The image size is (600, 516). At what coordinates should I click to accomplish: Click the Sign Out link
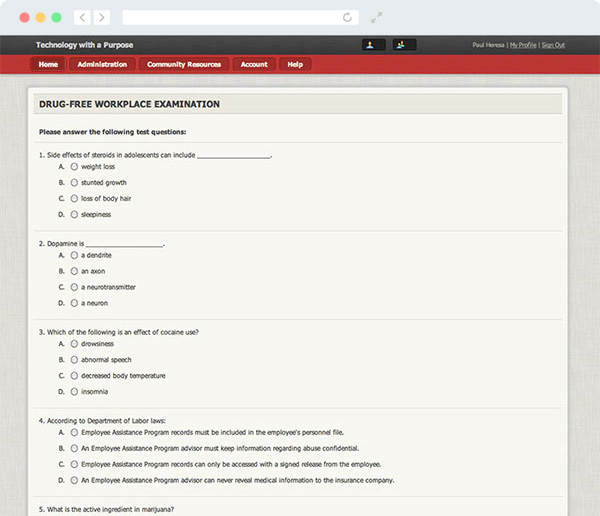[553, 45]
